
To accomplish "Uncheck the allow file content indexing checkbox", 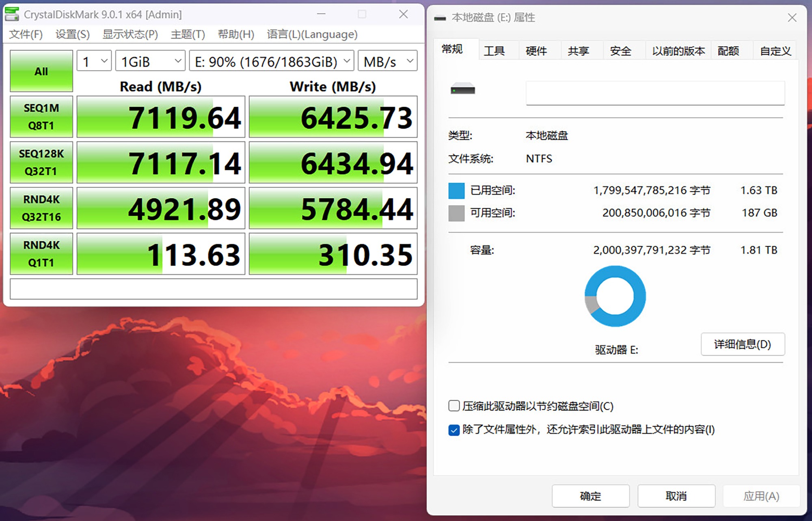I will click(x=454, y=430).
